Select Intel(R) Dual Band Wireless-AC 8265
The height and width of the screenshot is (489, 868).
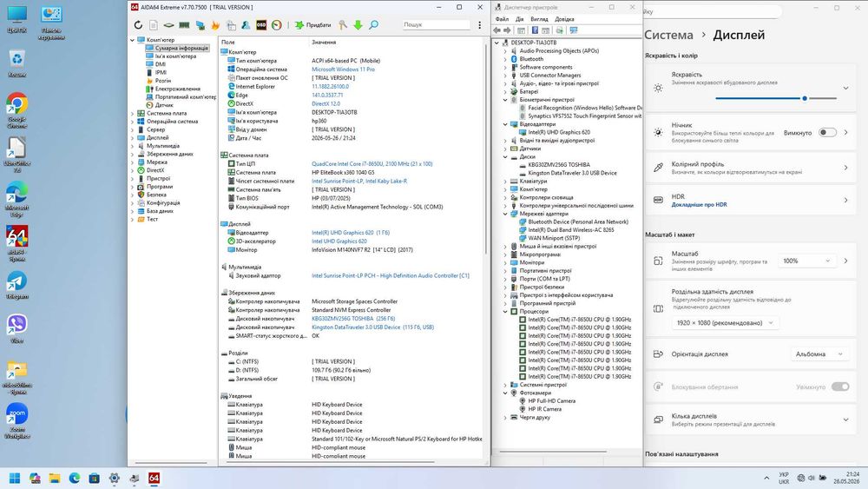[x=571, y=230]
